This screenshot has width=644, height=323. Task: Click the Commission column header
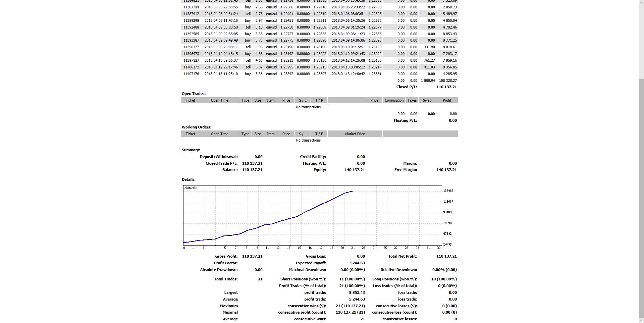tap(394, 100)
